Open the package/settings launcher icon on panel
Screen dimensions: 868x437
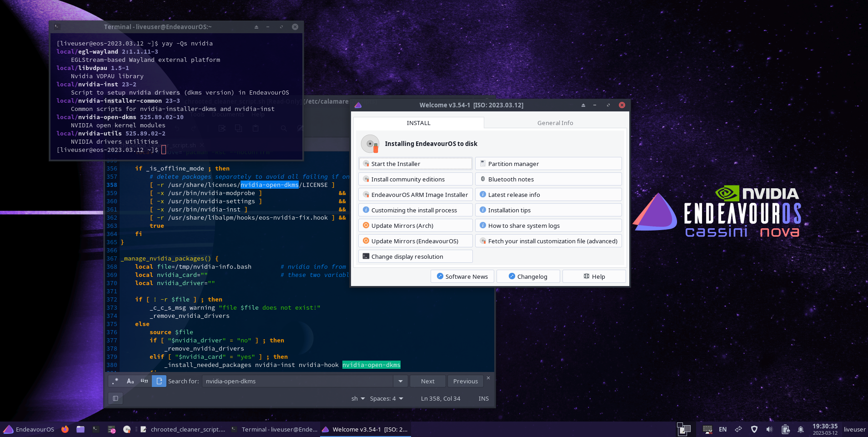(x=111, y=429)
